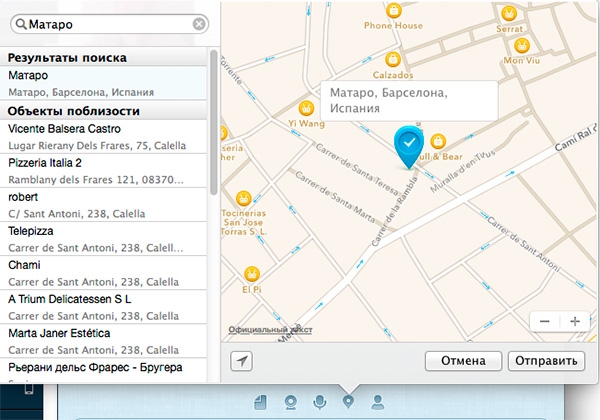600x420 pixels.
Task: Click the microphone voice message icon
Action: tap(320, 402)
